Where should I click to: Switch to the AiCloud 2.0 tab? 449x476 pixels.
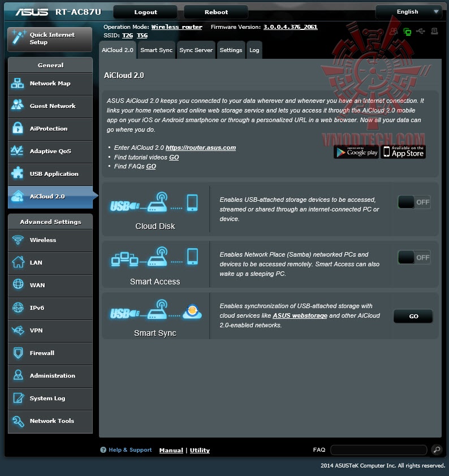tap(118, 50)
